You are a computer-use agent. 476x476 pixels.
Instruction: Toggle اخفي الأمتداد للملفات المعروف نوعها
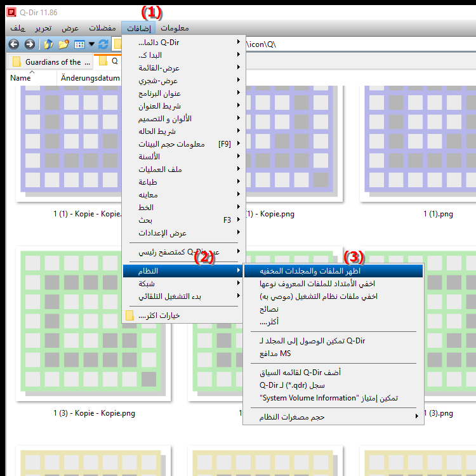(333, 284)
